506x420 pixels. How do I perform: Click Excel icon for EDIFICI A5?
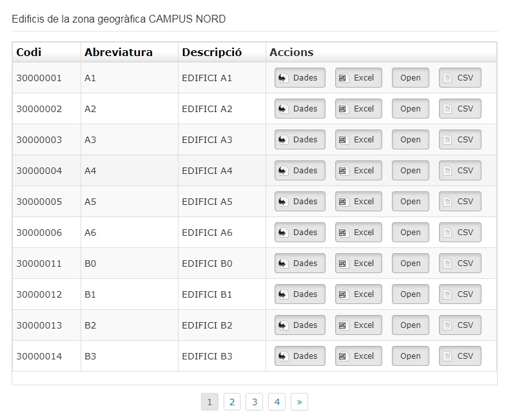[x=344, y=202]
